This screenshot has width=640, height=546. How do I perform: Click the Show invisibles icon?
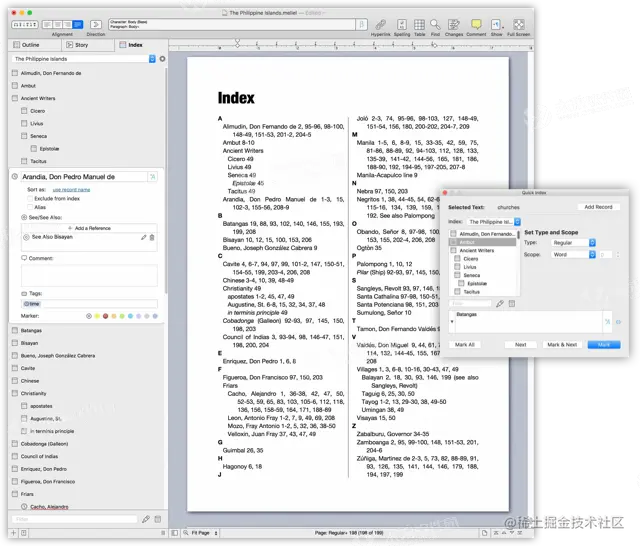(x=495, y=24)
